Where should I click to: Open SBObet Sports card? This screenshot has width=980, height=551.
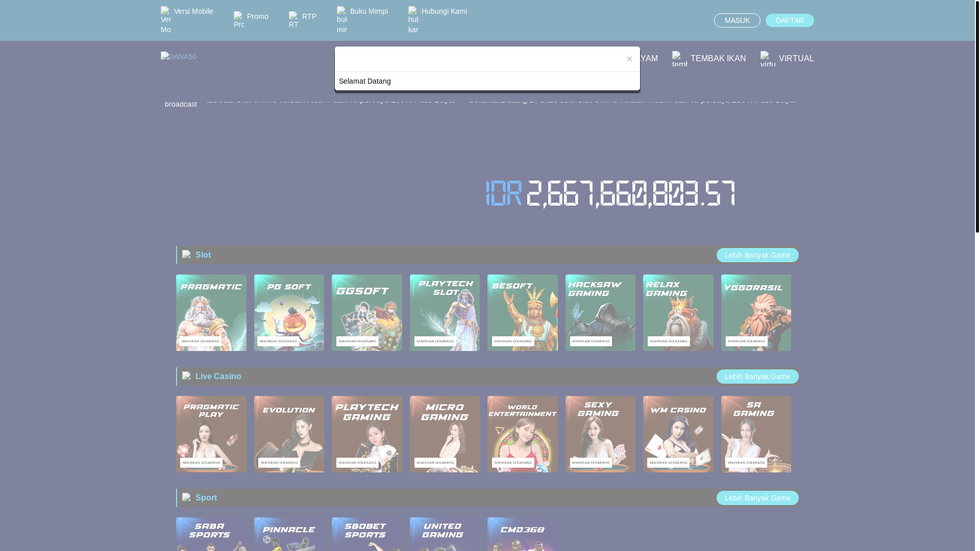[367, 534]
